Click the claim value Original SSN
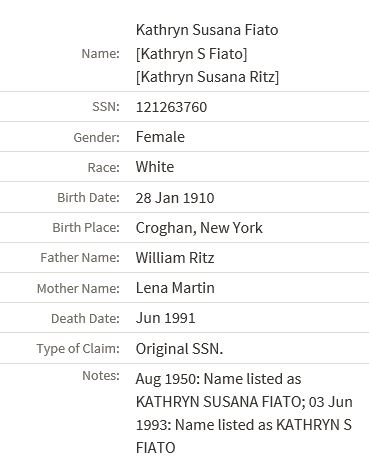This screenshot has width=369, height=466. coord(179,349)
